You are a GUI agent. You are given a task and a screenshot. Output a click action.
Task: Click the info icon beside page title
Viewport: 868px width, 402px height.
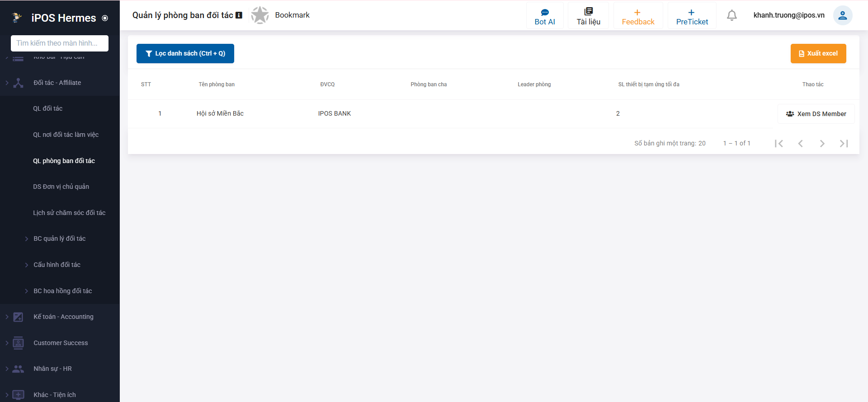(239, 15)
